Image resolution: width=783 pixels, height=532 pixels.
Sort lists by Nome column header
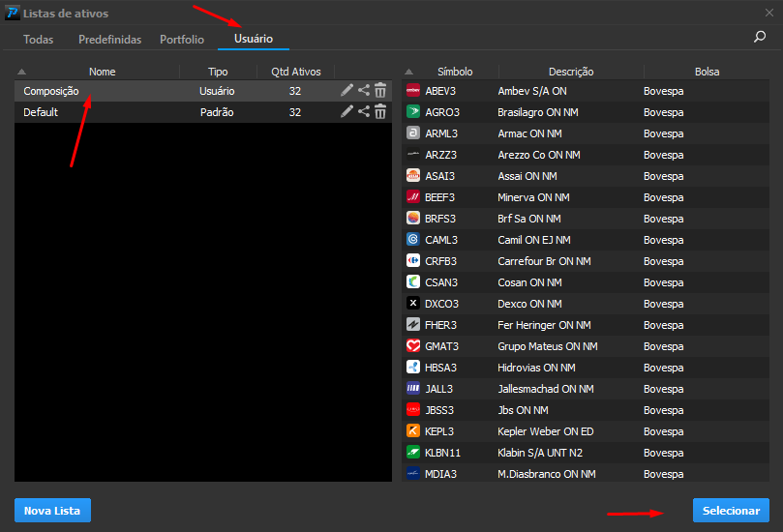pyautogui.click(x=102, y=72)
